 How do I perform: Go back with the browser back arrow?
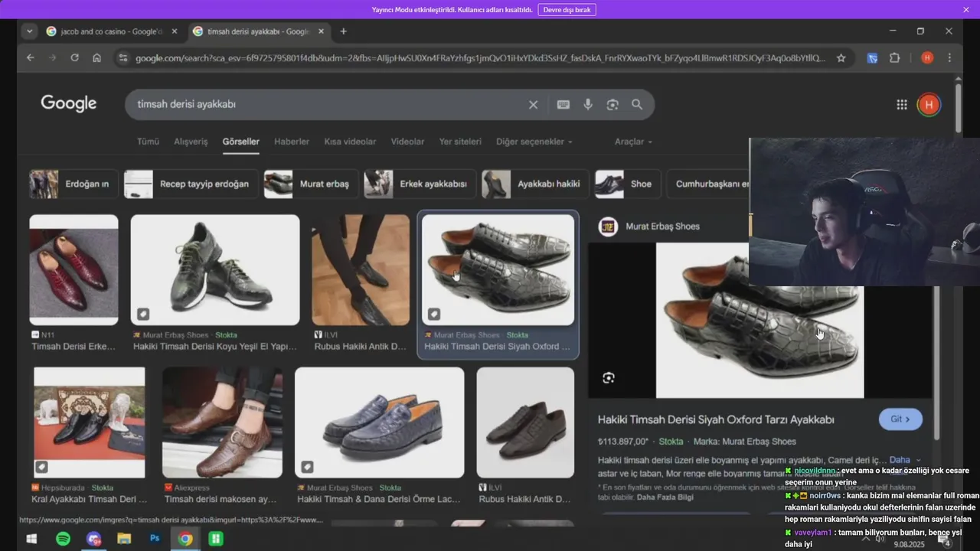coord(31,57)
